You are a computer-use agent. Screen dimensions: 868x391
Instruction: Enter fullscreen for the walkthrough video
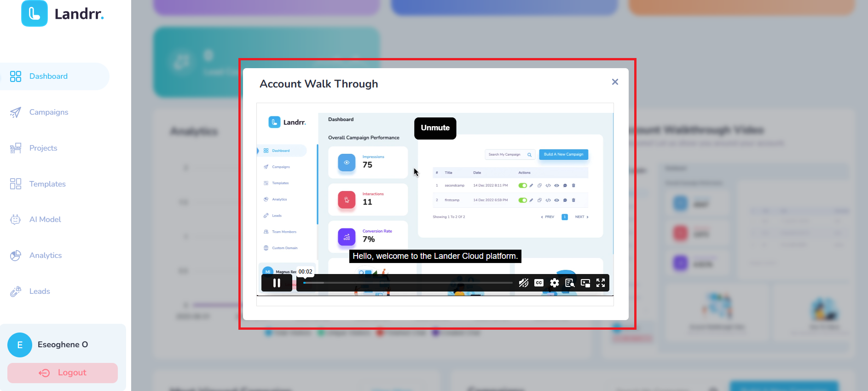pyautogui.click(x=601, y=283)
